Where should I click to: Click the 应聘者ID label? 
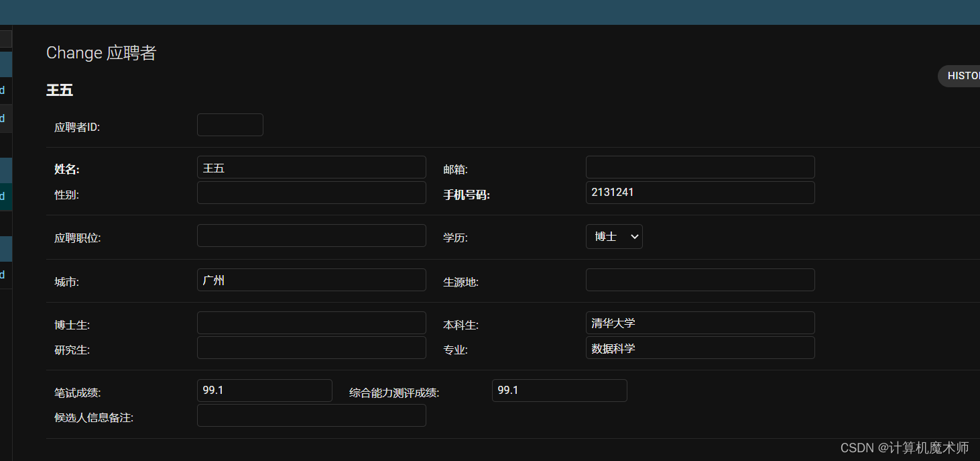[77, 127]
